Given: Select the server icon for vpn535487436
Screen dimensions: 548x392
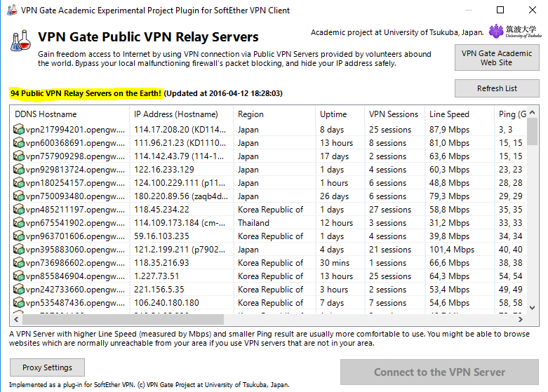Looking at the screenshot, I should pos(18,303).
